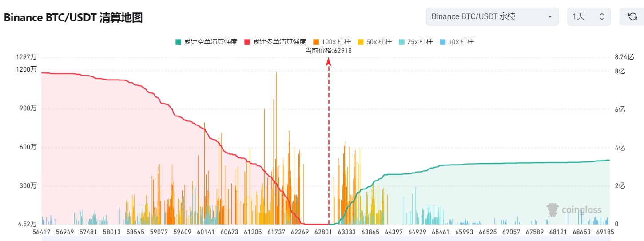This screenshot has width=644, height=241.
Task: Refresh the liquidation map data
Action: coord(632,17)
